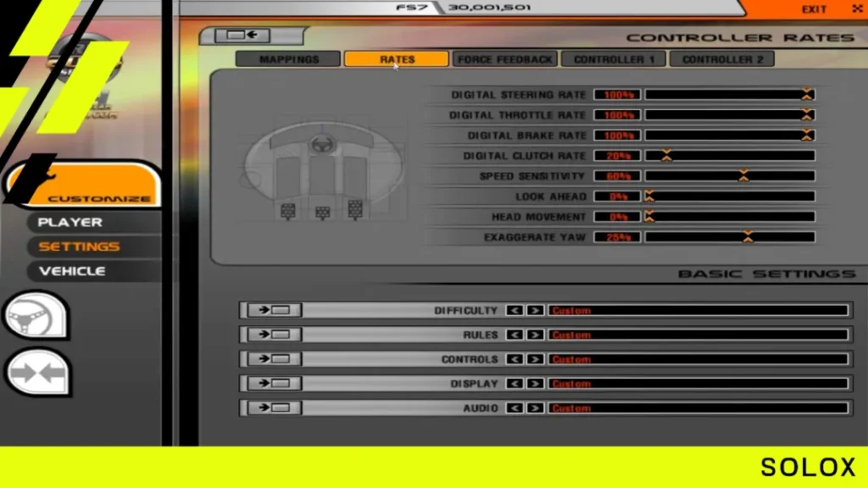Click the Digital Brake Rate 100% value
The height and width of the screenshot is (488, 868).
617,136
